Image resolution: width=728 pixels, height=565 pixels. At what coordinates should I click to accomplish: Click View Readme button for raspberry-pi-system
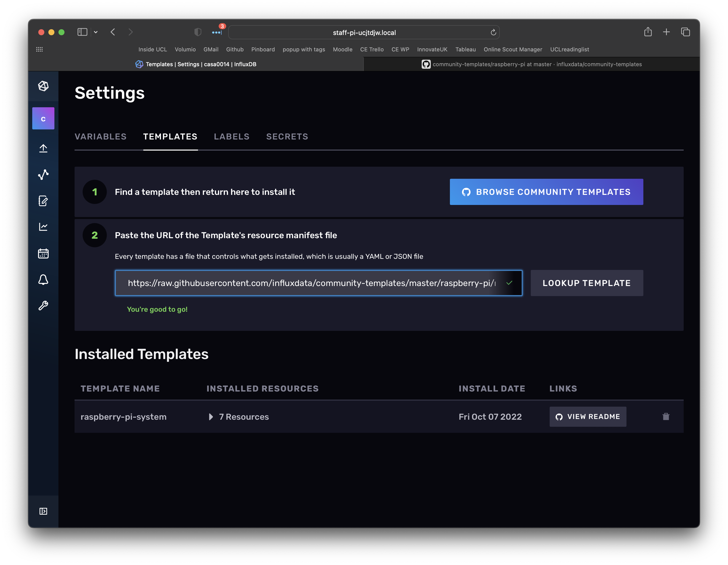click(588, 416)
